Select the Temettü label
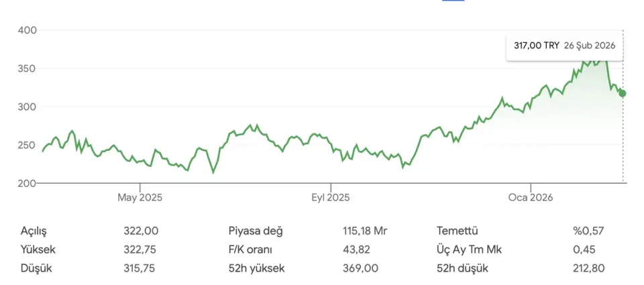Screen dimensions: 644x285 pyautogui.click(x=458, y=231)
